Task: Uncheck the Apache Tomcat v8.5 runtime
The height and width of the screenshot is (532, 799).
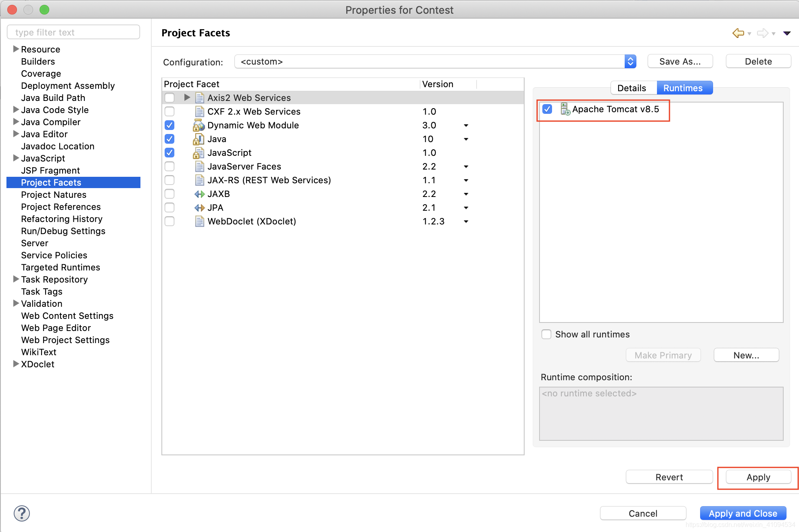Action: click(547, 109)
